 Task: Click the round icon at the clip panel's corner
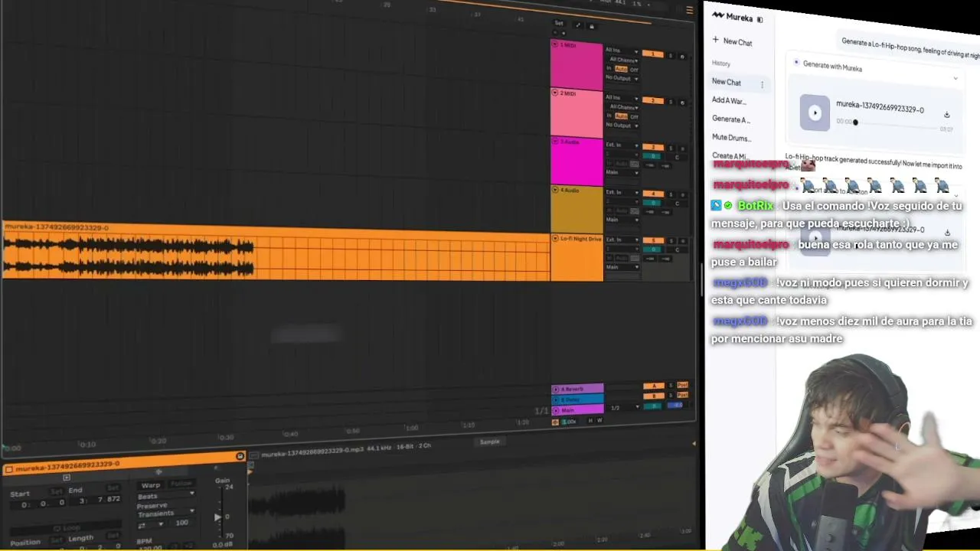click(x=240, y=456)
